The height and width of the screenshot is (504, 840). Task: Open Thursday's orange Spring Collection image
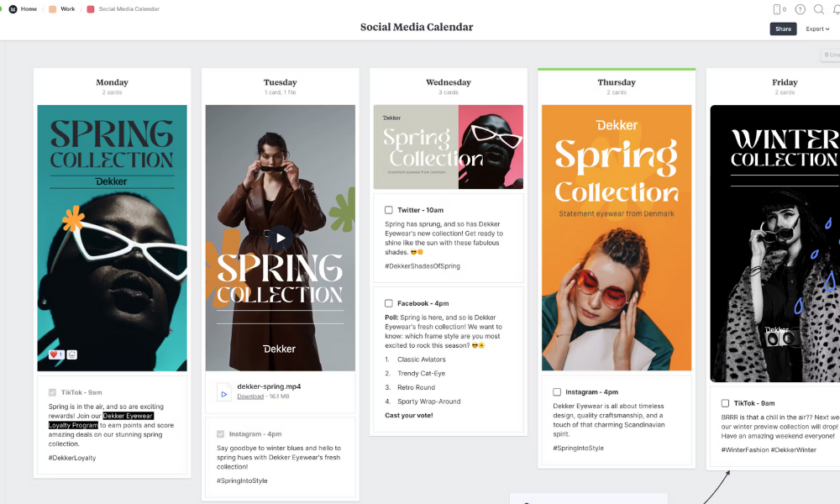pos(617,238)
